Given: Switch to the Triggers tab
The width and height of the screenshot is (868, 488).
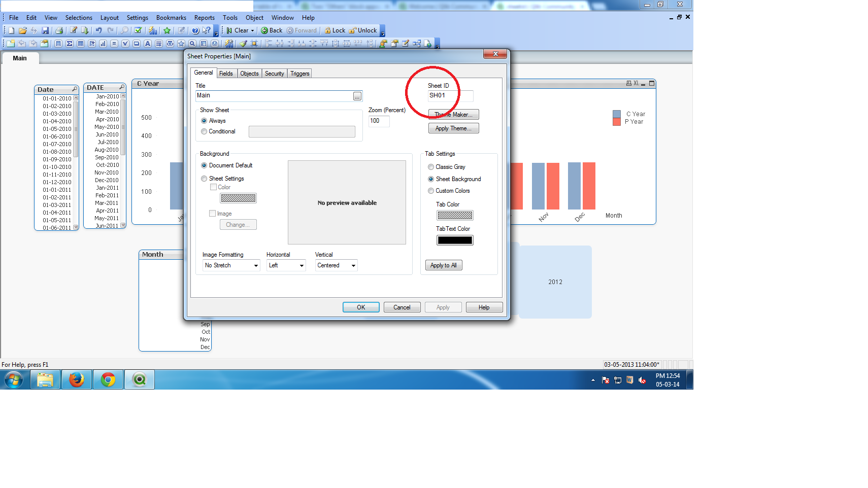Looking at the screenshot, I should click(299, 74).
